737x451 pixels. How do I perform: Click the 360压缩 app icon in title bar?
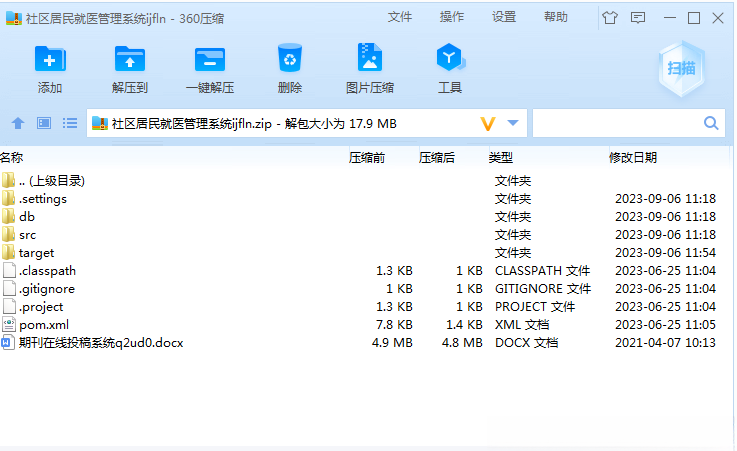click(14, 18)
